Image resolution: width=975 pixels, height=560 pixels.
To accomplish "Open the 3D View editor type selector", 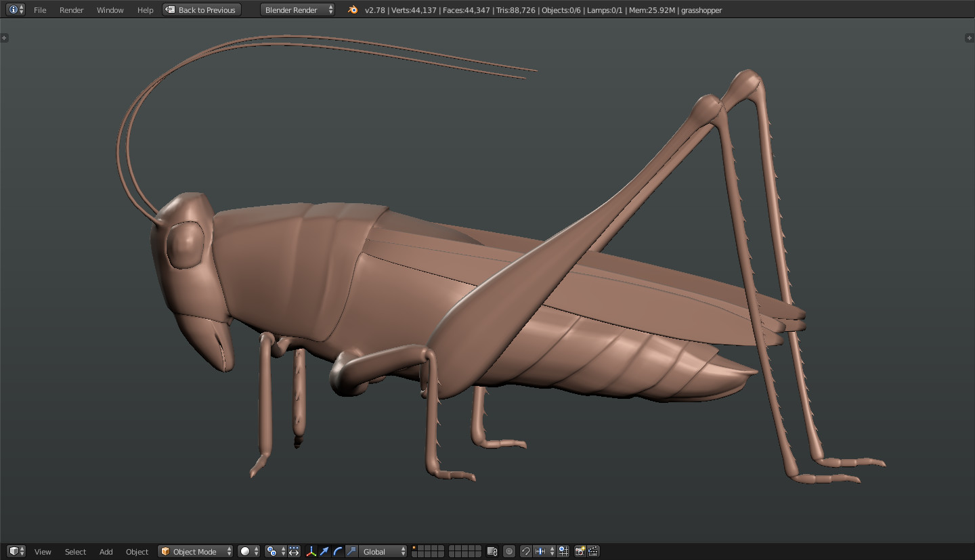I will (x=16, y=551).
